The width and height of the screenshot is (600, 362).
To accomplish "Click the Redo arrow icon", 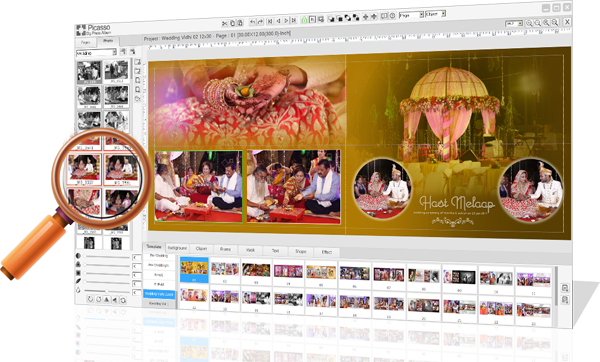I will [x=260, y=21].
